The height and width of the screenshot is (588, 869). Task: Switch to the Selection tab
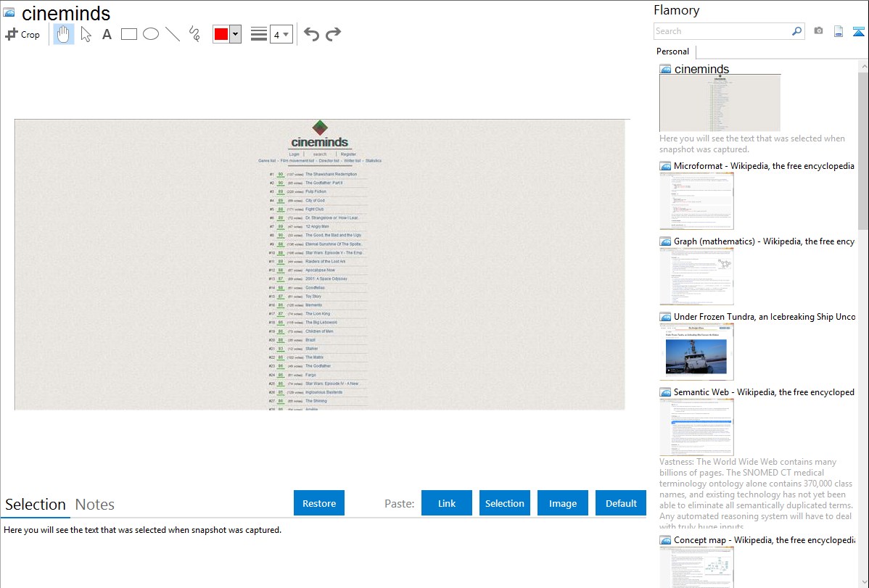tap(36, 505)
